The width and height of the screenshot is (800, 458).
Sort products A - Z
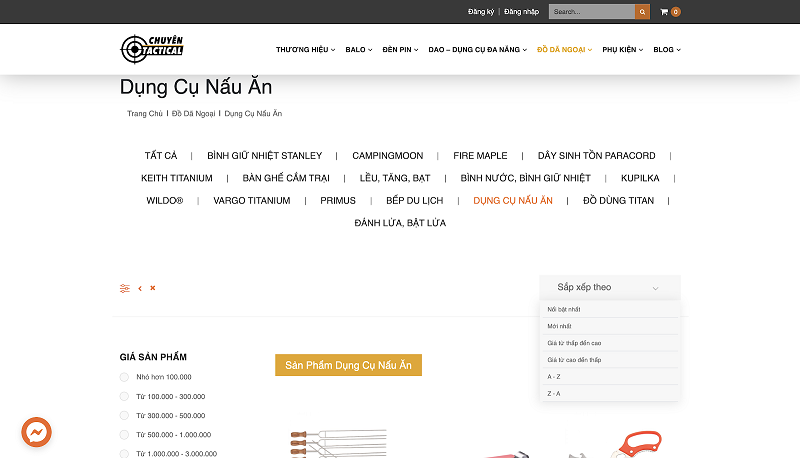610,376
